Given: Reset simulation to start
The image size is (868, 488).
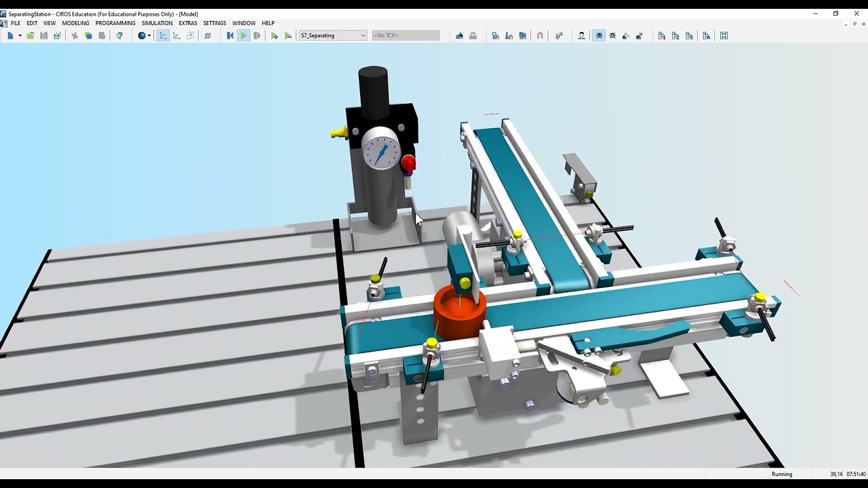Looking at the screenshot, I should (230, 35).
